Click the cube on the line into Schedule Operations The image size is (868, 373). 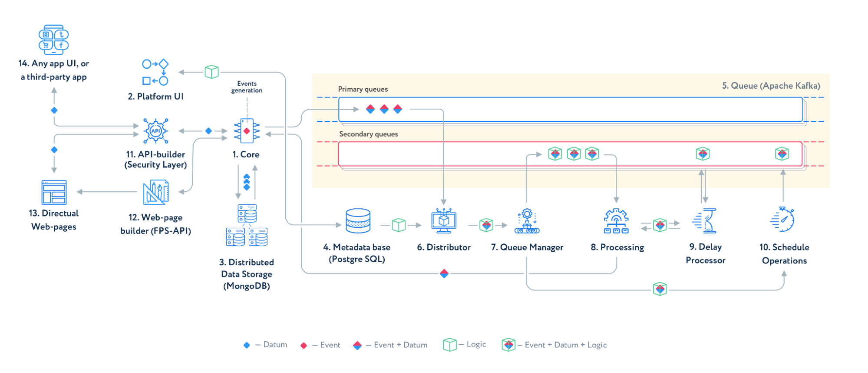point(660,289)
